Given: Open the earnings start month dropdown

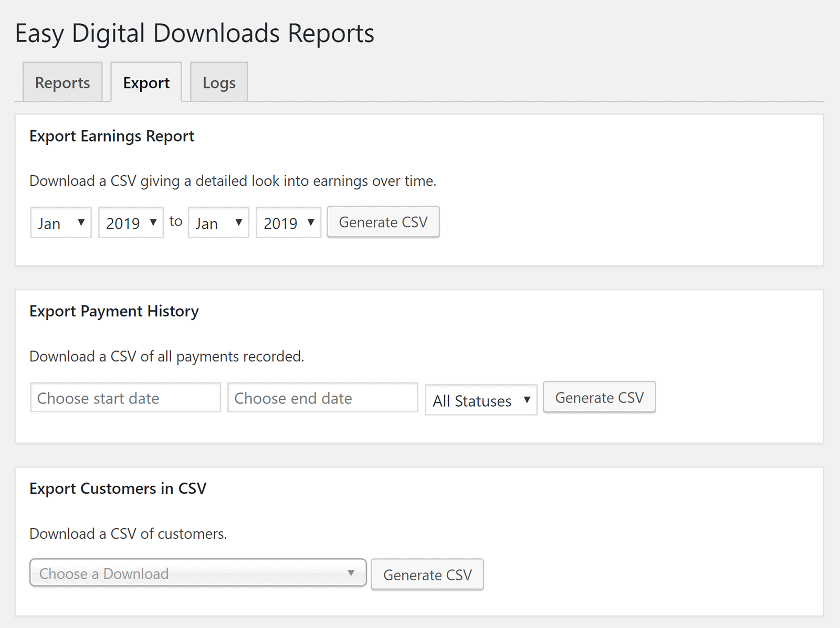Looking at the screenshot, I should click(x=61, y=222).
